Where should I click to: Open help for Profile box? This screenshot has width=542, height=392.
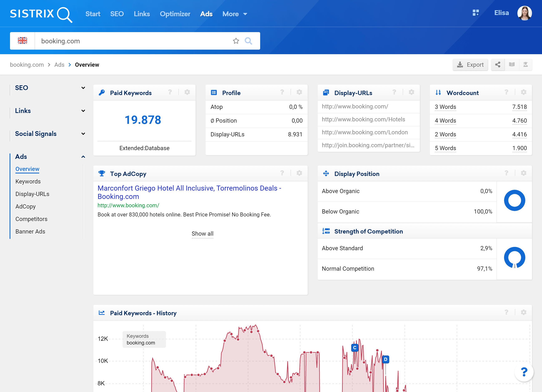282,92
